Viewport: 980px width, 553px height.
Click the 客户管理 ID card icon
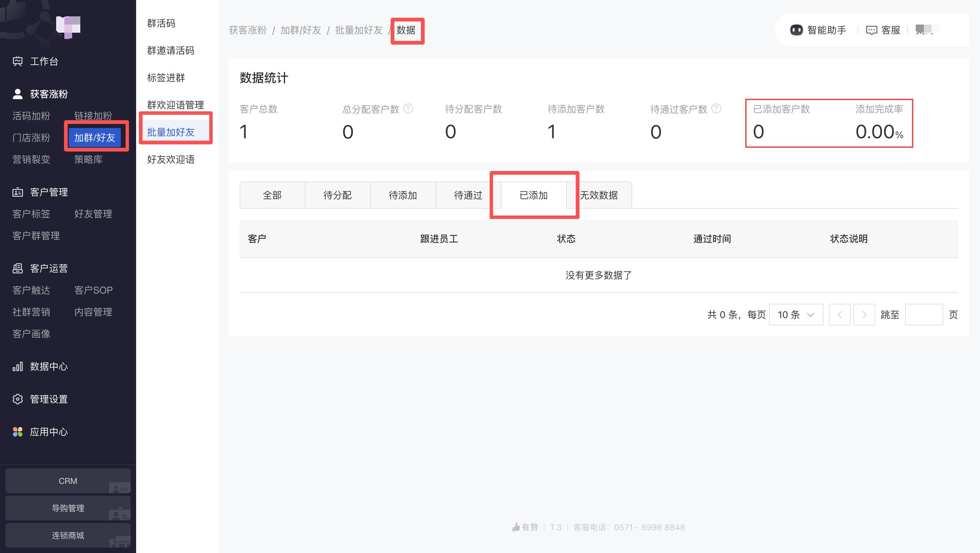pos(17,192)
